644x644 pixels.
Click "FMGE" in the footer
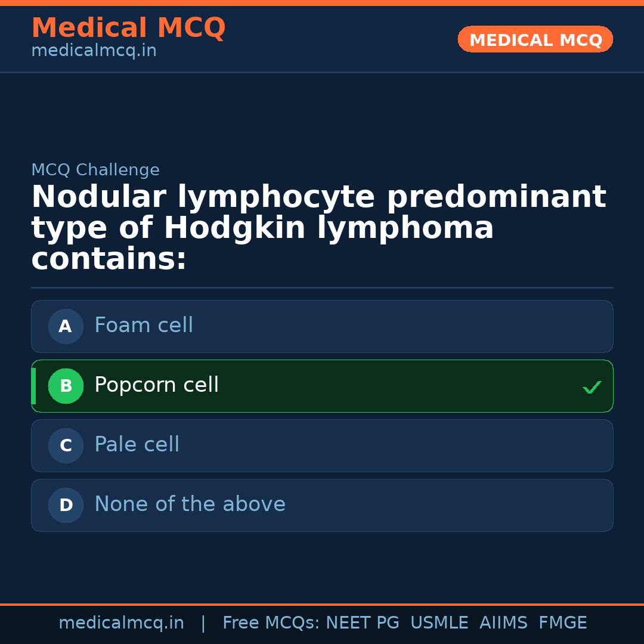pyautogui.click(x=563, y=623)
